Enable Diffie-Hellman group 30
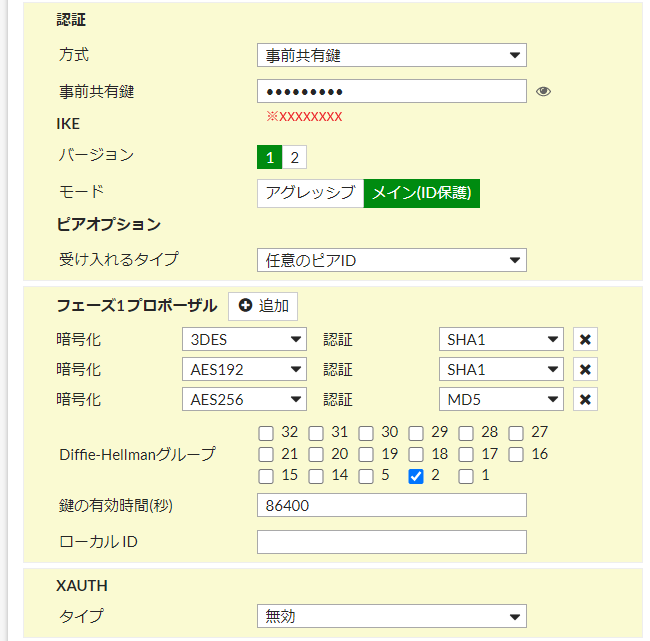 click(366, 433)
